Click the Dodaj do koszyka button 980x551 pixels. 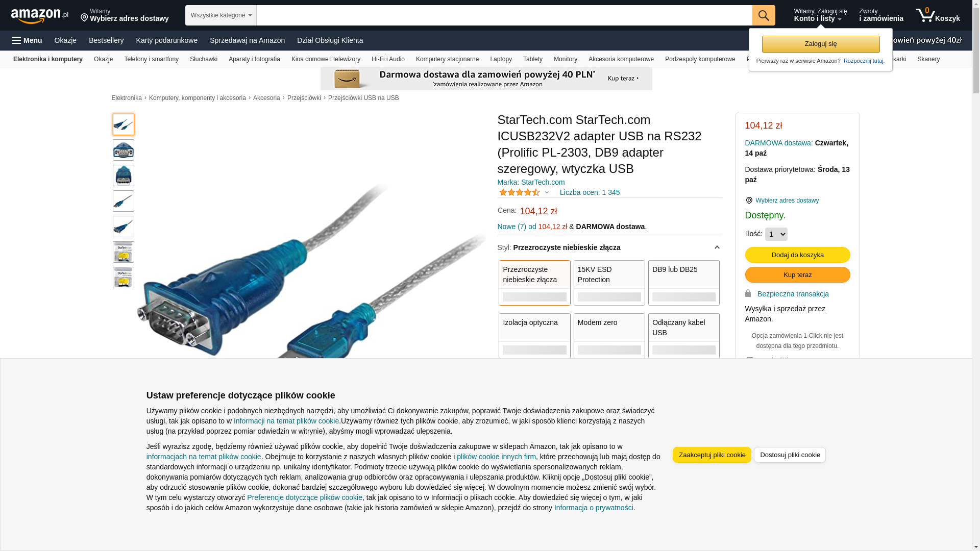pyautogui.click(x=798, y=255)
